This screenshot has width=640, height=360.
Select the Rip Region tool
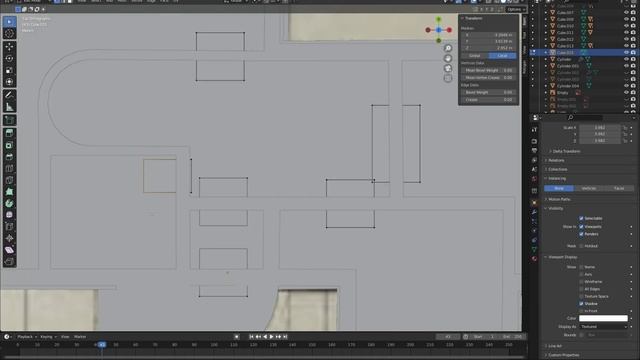click(9, 262)
